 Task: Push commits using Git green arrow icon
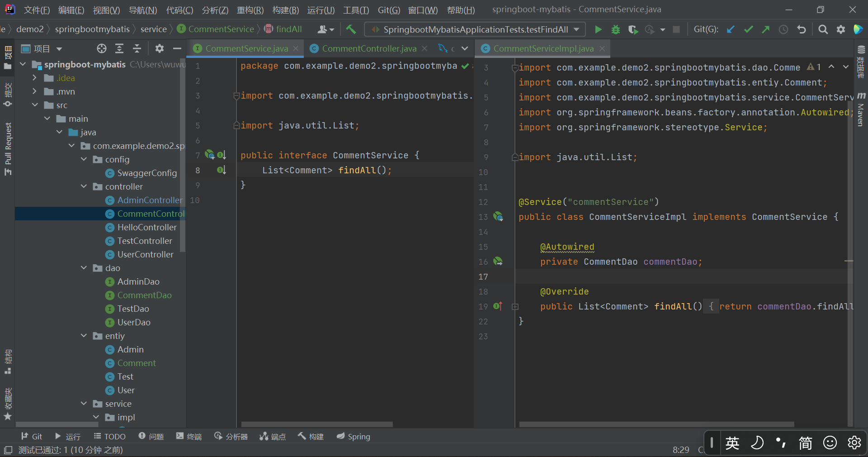point(765,29)
